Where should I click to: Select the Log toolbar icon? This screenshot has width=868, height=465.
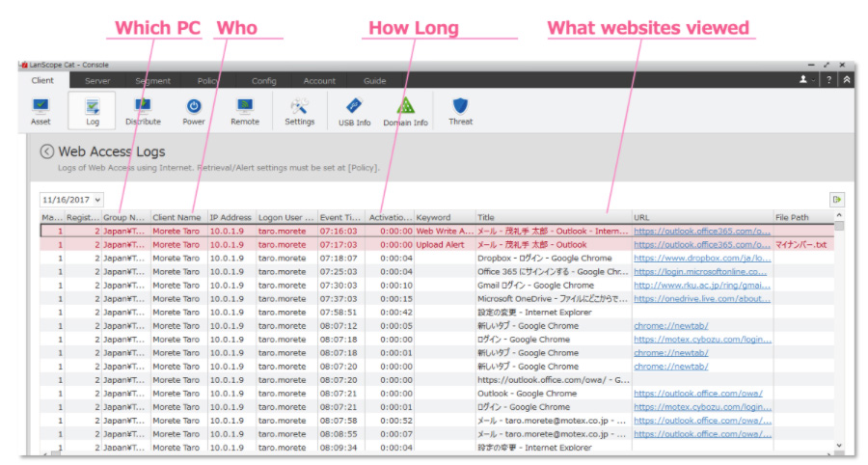[x=92, y=111]
